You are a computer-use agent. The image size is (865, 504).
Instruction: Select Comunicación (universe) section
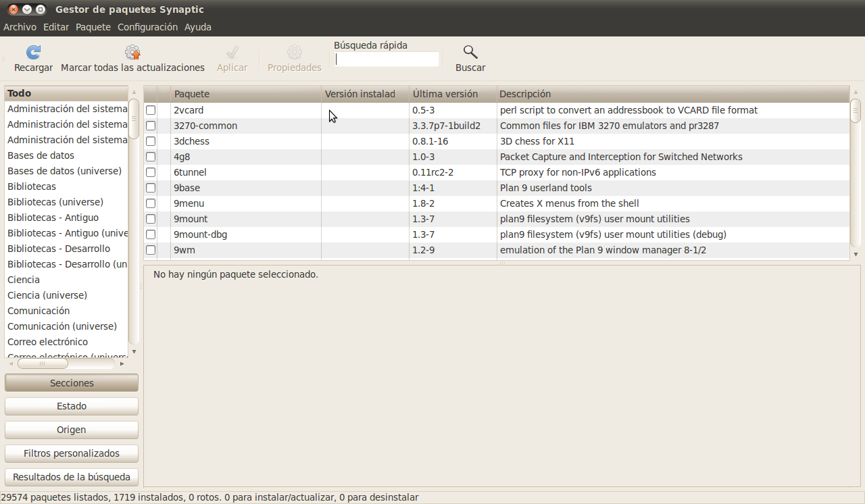pos(66,326)
